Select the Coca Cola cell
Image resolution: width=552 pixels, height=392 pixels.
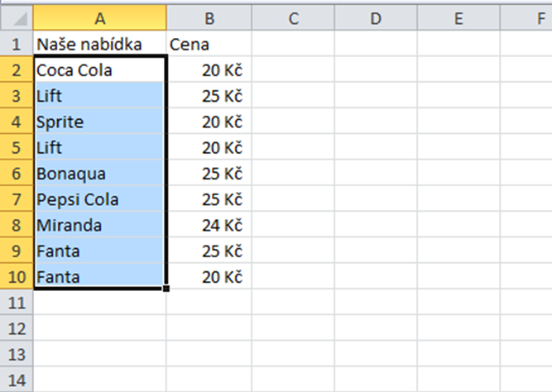[x=100, y=70]
